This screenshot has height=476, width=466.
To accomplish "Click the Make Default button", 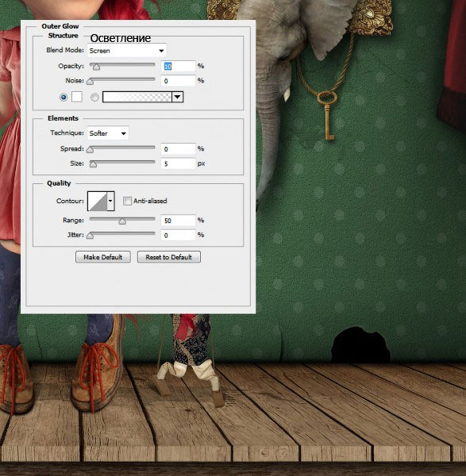I will coord(103,257).
